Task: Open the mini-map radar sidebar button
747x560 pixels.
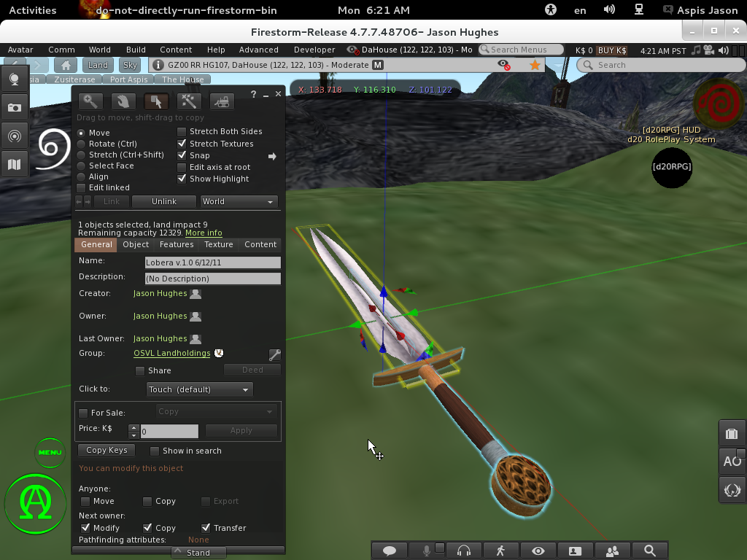Action: [x=15, y=136]
